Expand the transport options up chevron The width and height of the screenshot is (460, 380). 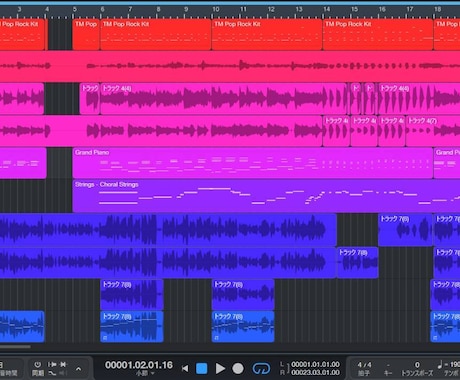78,369
